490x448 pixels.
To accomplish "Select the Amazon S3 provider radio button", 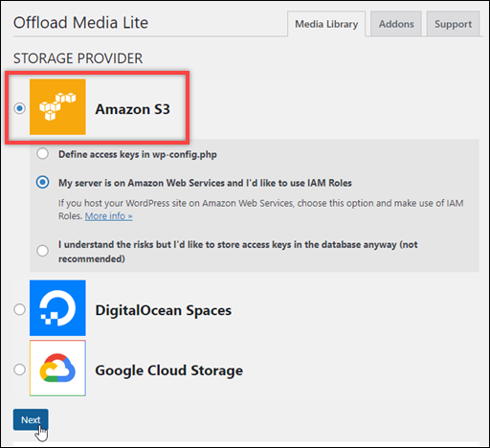I will [20, 108].
